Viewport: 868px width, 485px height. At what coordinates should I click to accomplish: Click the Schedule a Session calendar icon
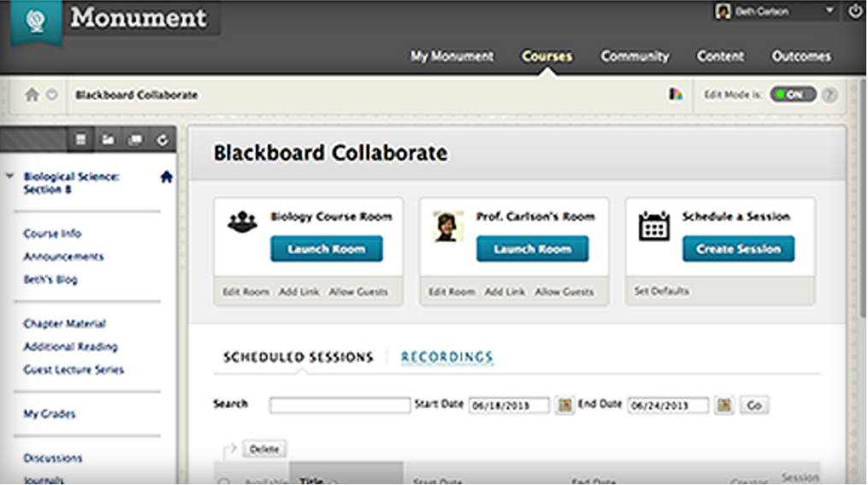coord(653,225)
